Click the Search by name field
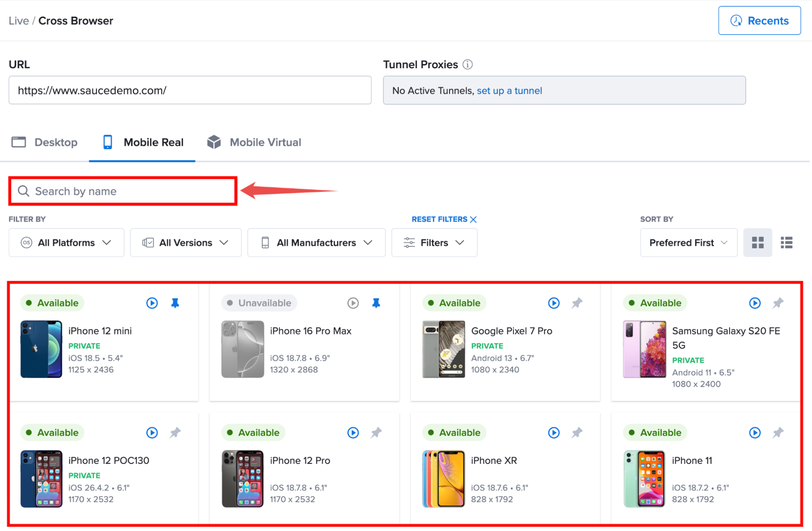 click(x=123, y=191)
